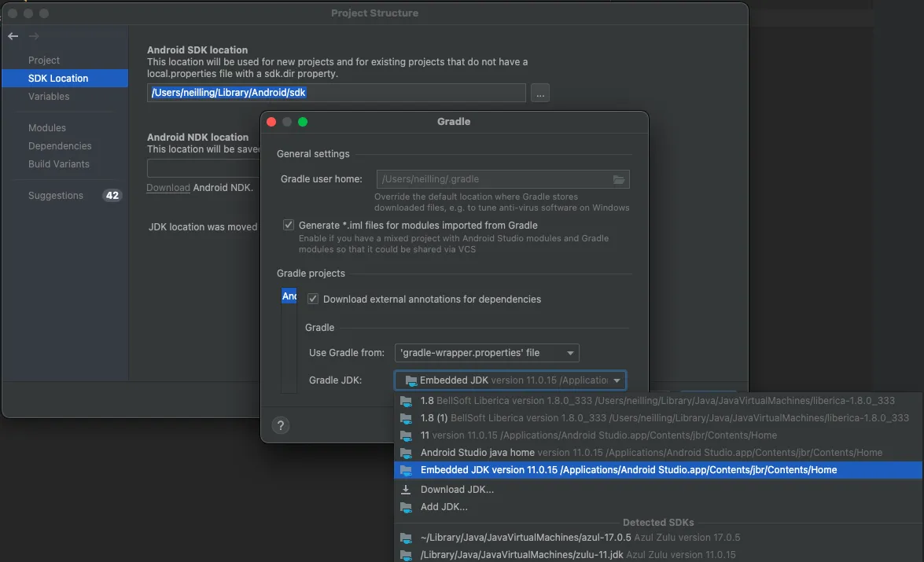Image resolution: width=924 pixels, height=562 pixels.
Task: Select the Android project in Gradle projects list
Action: pos(289,296)
